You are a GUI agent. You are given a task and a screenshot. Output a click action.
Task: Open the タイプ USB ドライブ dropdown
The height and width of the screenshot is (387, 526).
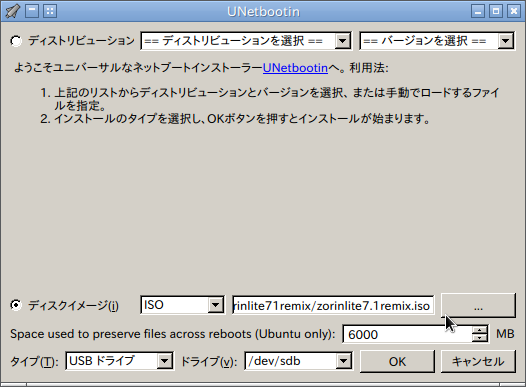click(119, 361)
